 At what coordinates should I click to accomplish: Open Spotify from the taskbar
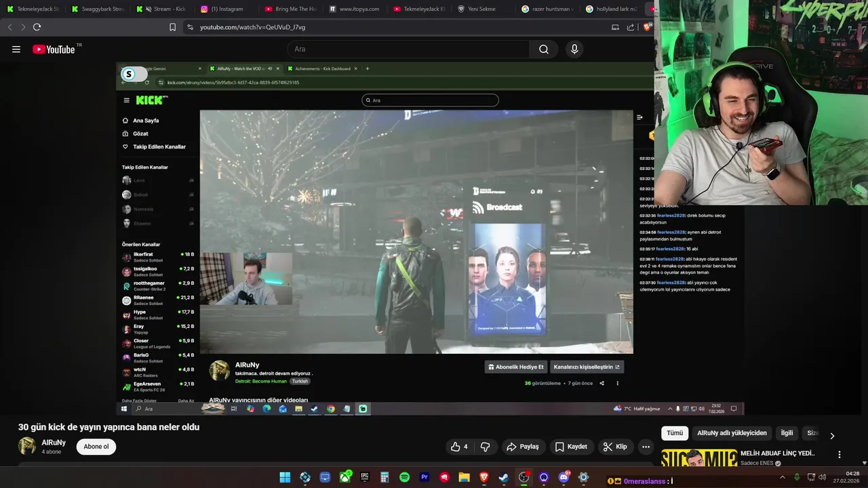[x=404, y=477]
